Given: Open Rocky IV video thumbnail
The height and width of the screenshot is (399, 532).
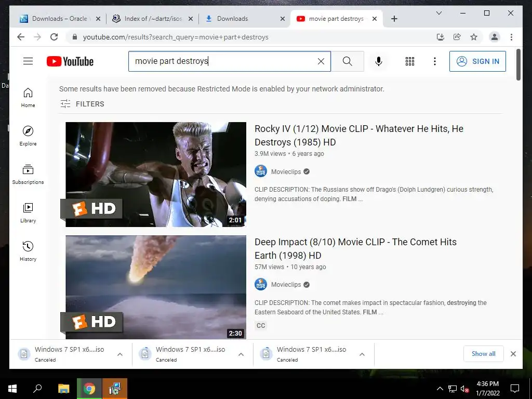Looking at the screenshot, I should 156,175.
